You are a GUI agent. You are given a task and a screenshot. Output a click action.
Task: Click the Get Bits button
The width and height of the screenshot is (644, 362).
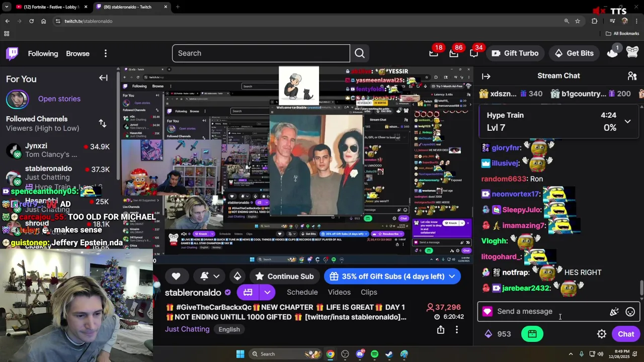point(574,53)
